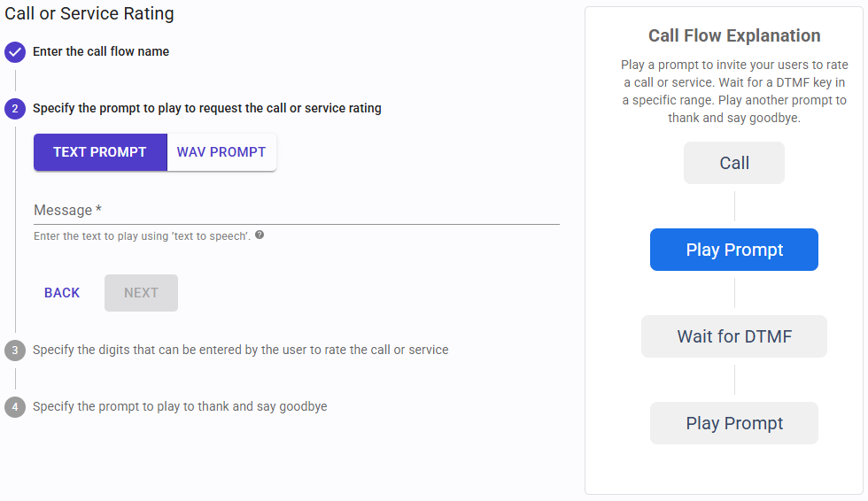Click into the Message text field
868x501 pixels.
click(296, 211)
